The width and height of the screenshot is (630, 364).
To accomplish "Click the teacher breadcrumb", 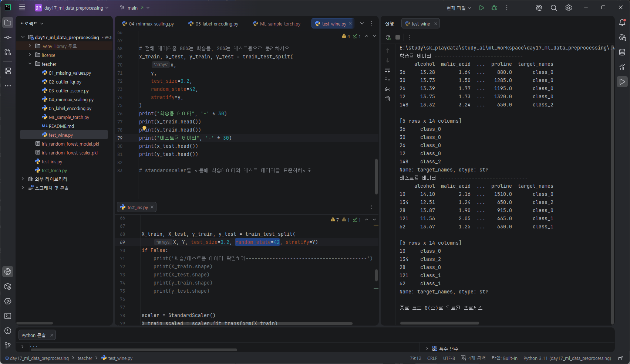I will coord(85,358).
